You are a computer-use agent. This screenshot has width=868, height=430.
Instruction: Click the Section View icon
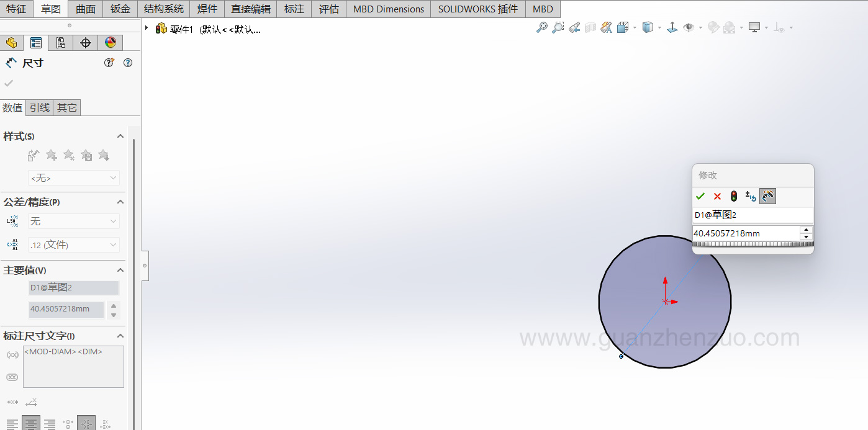(590, 27)
